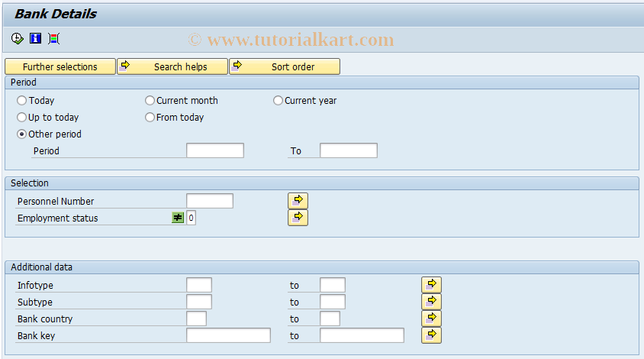
Task: Open the program information icon
Action: point(35,39)
